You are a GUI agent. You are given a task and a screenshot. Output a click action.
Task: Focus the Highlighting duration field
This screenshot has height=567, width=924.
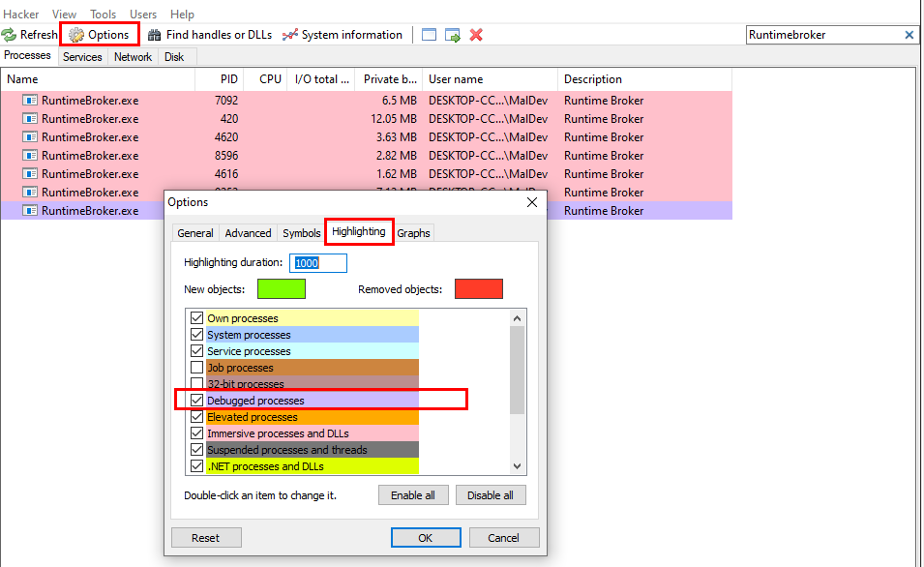click(x=318, y=263)
